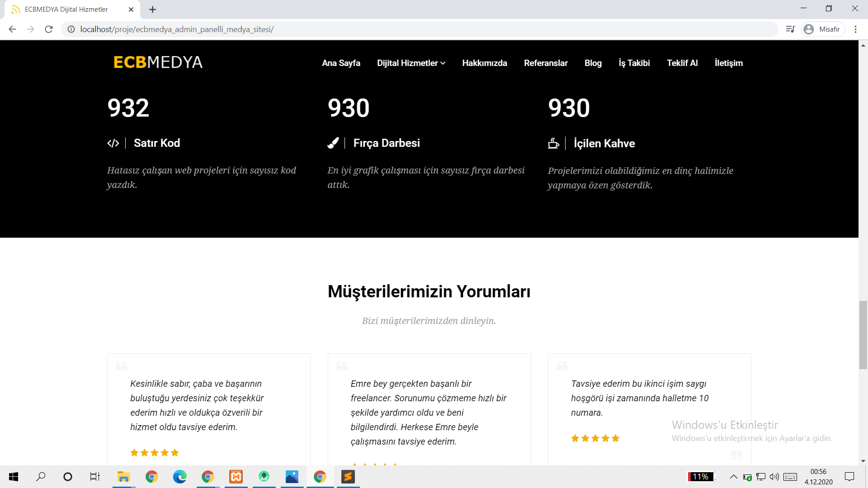
Task: Open Chrome media control icon
Action: point(790,29)
